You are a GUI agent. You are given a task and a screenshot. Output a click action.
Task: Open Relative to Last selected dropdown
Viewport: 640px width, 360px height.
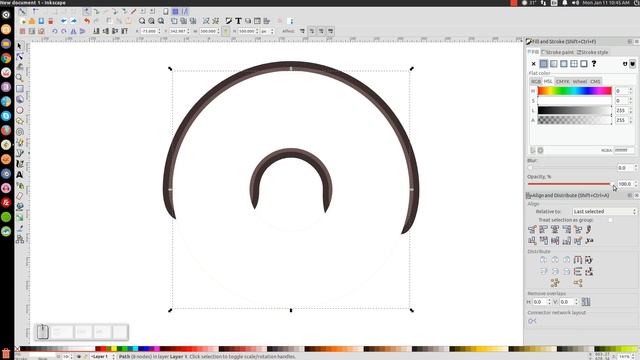pos(604,211)
